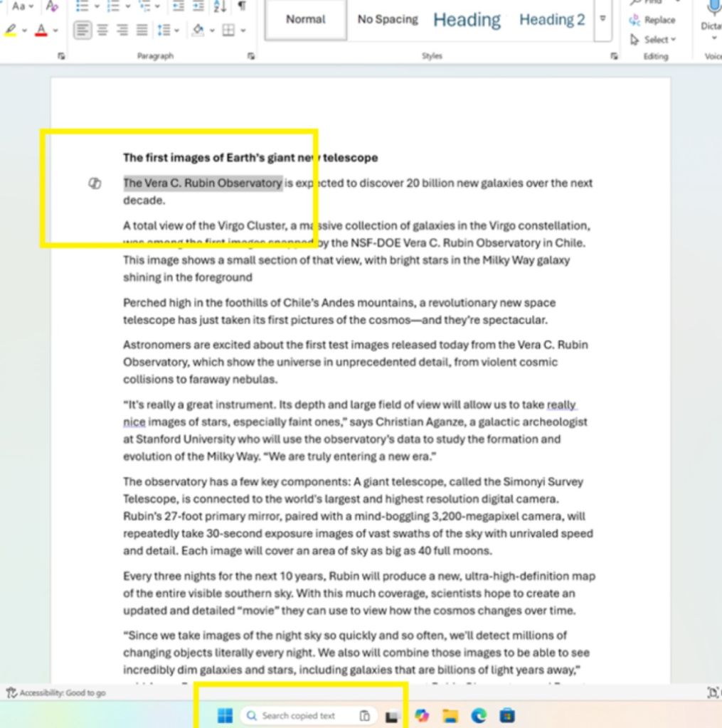Open the Font Color dropdown arrow
722x728 pixels.
pos(54,30)
